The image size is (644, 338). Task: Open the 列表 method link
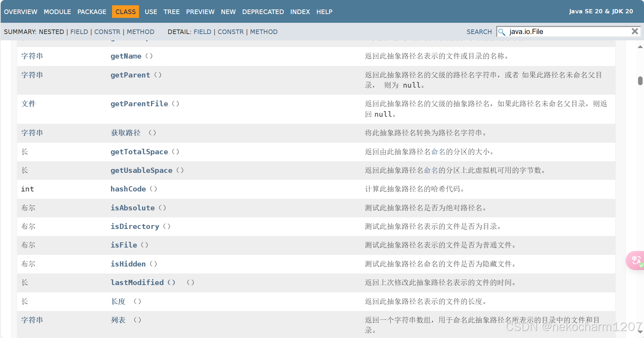click(x=118, y=320)
